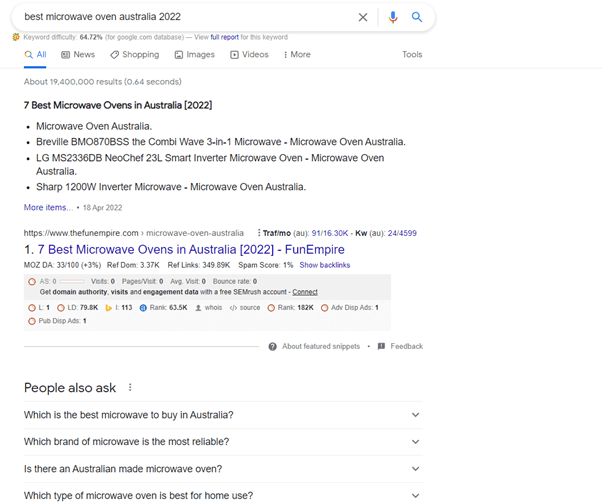Click the source code icon

tap(233, 308)
